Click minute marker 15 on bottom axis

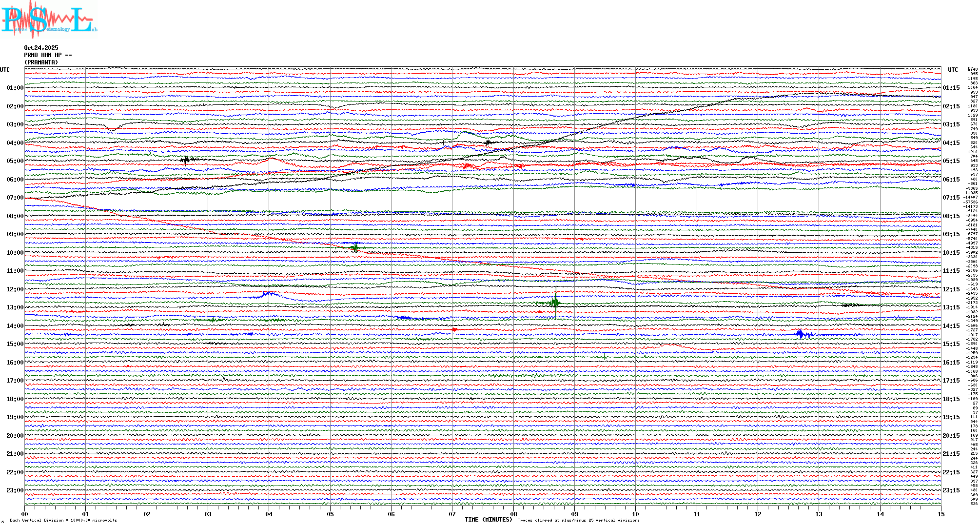(x=941, y=514)
